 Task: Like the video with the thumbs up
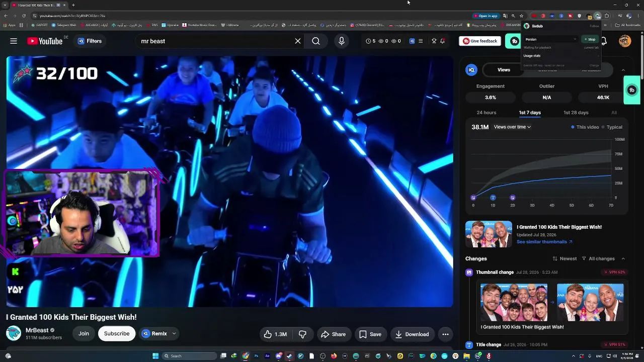(x=275, y=334)
